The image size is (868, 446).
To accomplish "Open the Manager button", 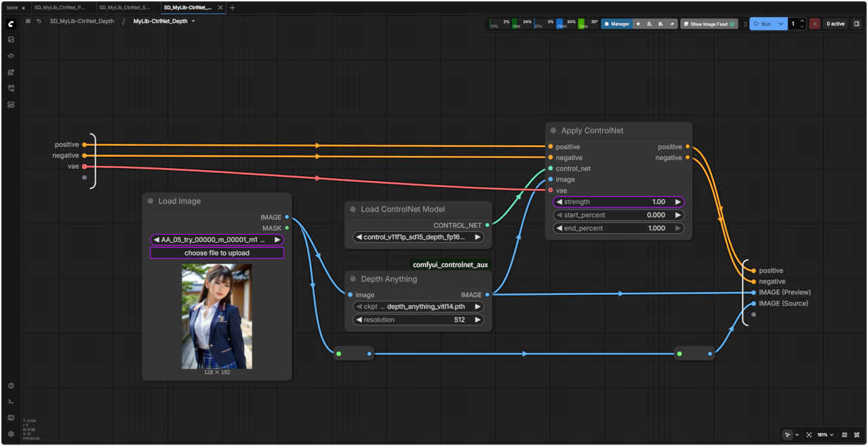I will tap(616, 24).
